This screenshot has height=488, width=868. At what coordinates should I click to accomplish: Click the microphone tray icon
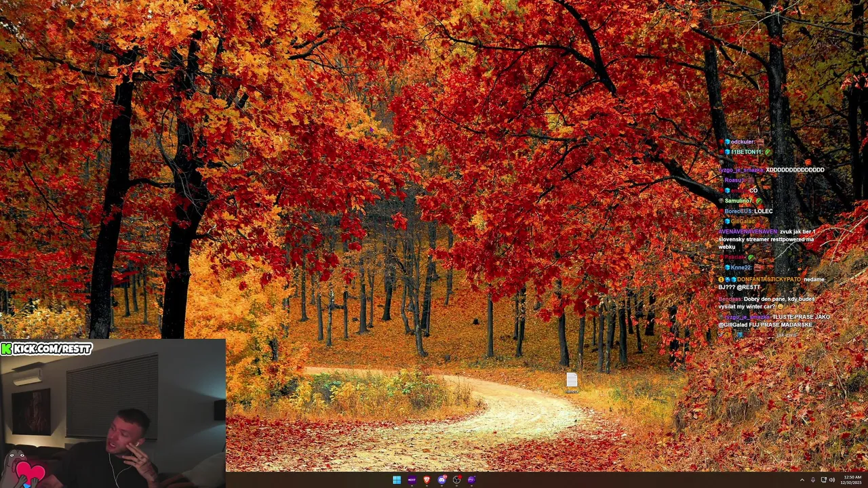click(813, 480)
